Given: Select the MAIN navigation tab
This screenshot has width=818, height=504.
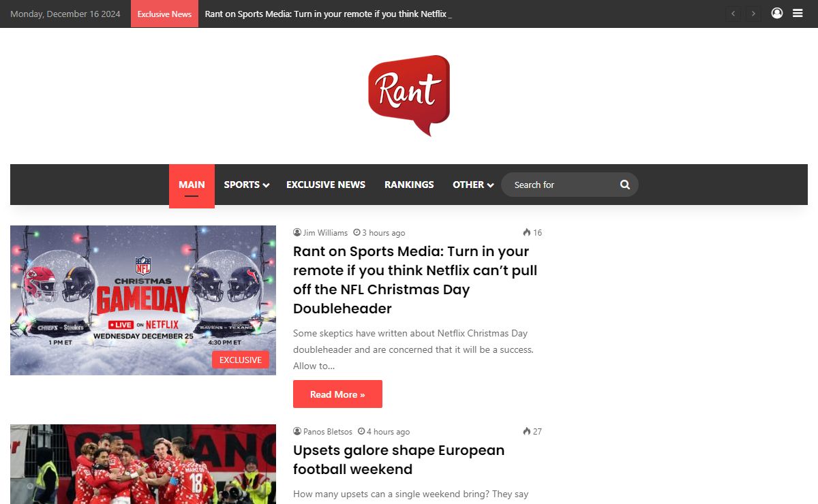Looking at the screenshot, I should tap(192, 185).
